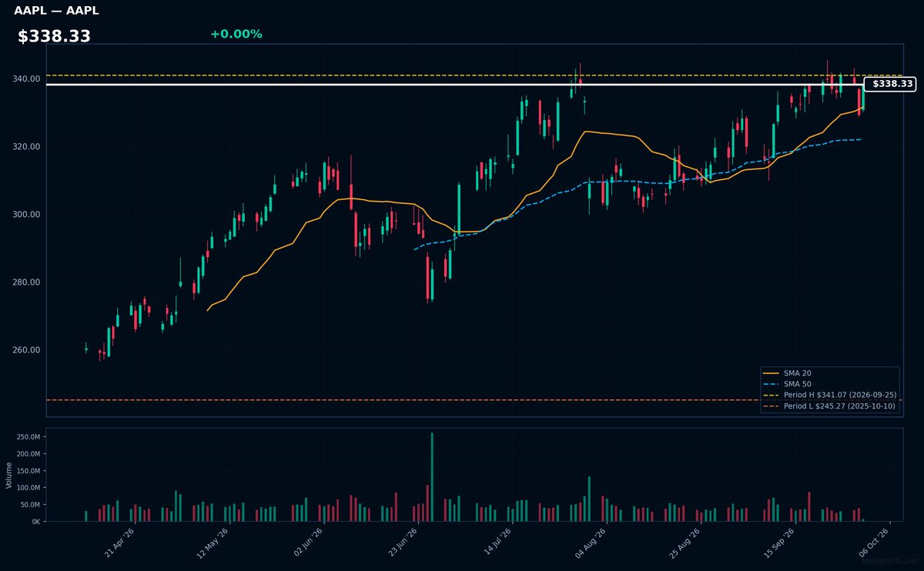Click the +0.00% change percentage
Image resolution: width=924 pixels, height=571 pixels.
[x=236, y=34]
